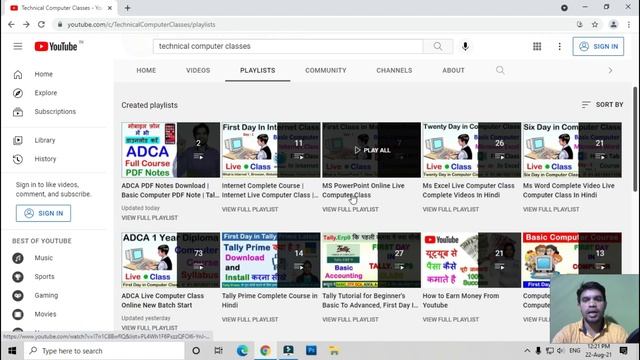Screen dimensions: 640x360
Task: Open a new browser tab
Action: tap(127, 8)
